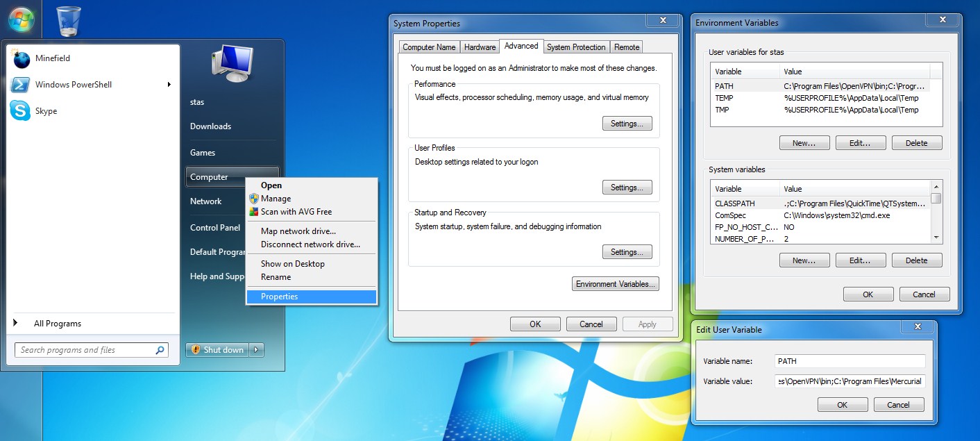The image size is (980, 441).
Task: Expand the Windows PowerShell submenu arrow
Action: [x=169, y=85]
